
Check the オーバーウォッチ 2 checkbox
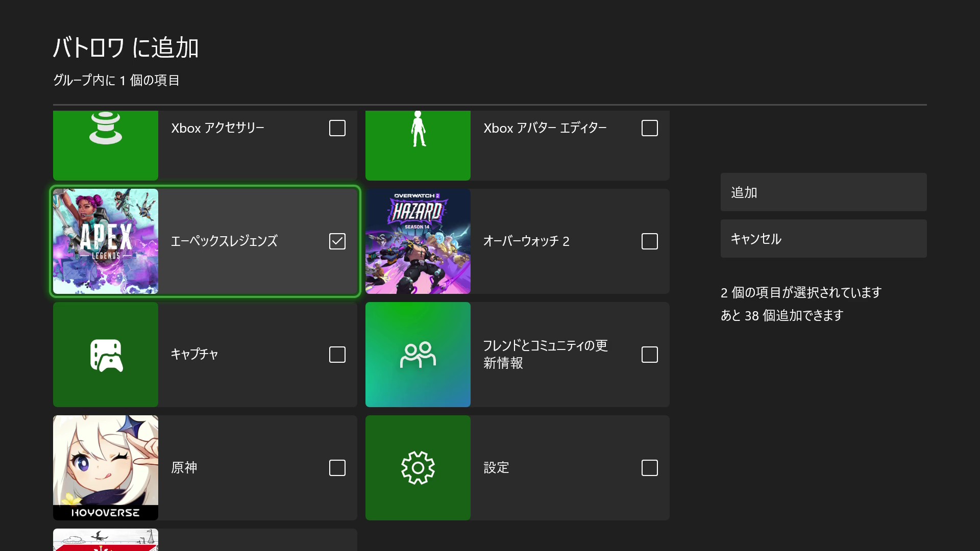click(x=650, y=241)
